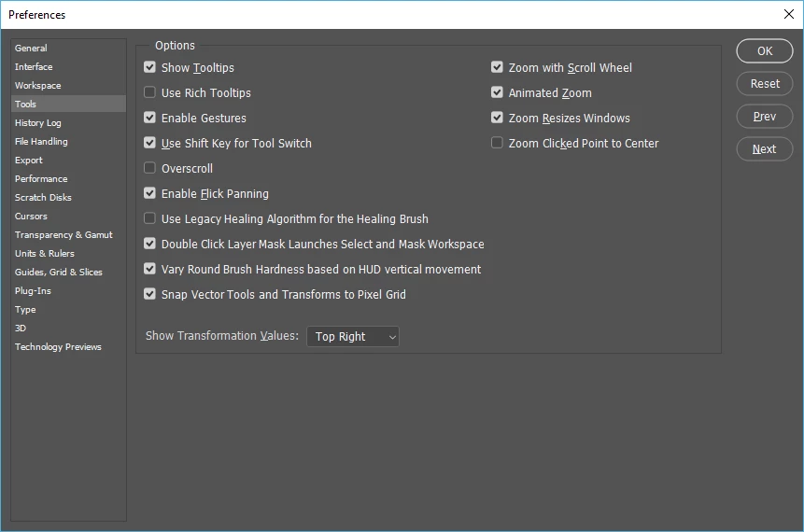Go to History Log preferences
Image resolution: width=804 pixels, height=532 pixels.
[68, 122]
